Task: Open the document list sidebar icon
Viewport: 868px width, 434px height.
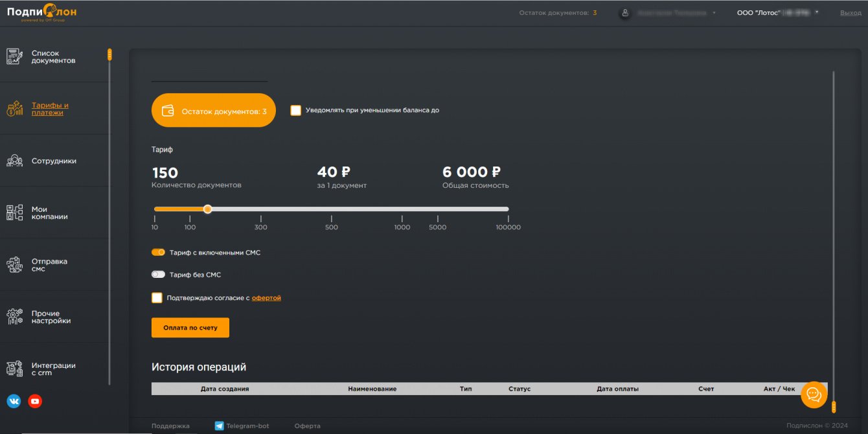Action: (x=14, y=57)
